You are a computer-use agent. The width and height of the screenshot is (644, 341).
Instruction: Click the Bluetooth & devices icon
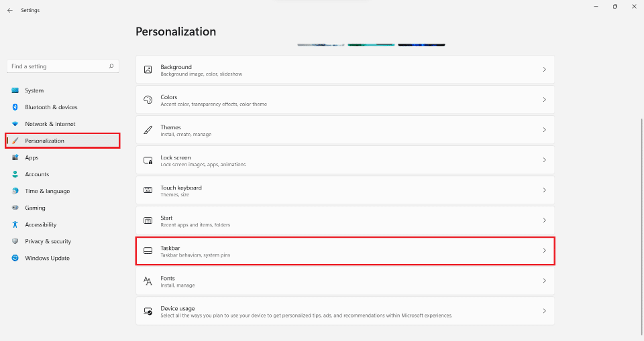(x=15, y=107)
